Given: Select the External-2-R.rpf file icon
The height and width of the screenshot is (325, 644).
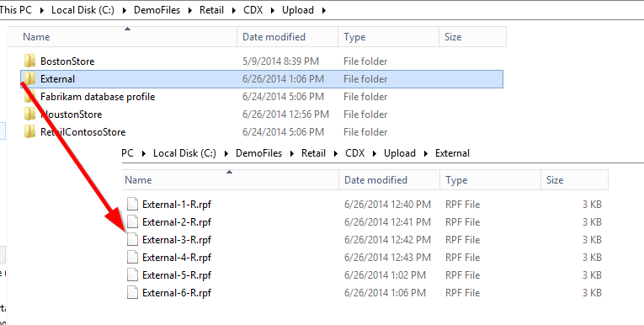Looking at the screenshot, I should [132, 222].
